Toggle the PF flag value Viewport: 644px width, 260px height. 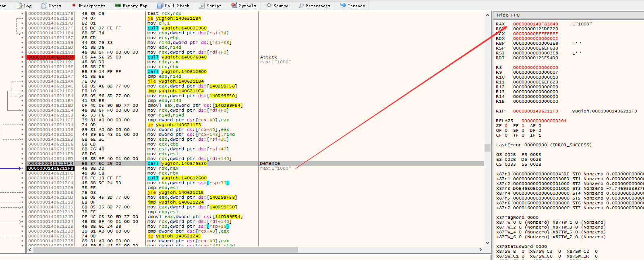523,126
